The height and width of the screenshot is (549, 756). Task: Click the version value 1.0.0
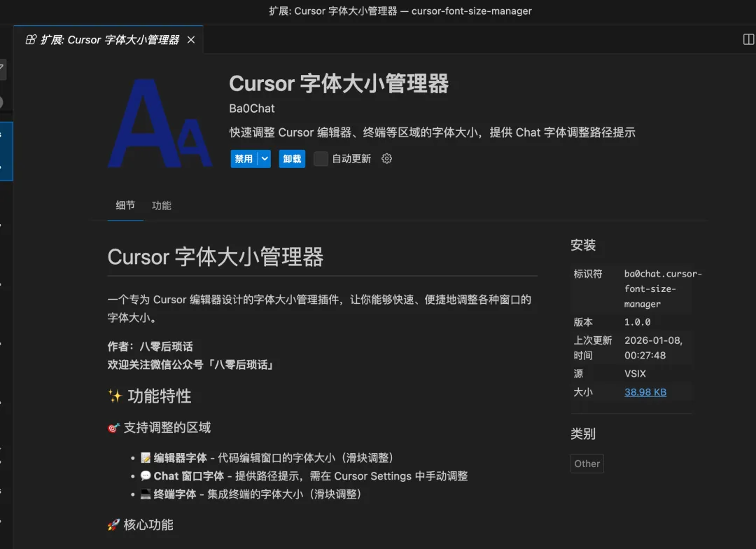point(638,322)
